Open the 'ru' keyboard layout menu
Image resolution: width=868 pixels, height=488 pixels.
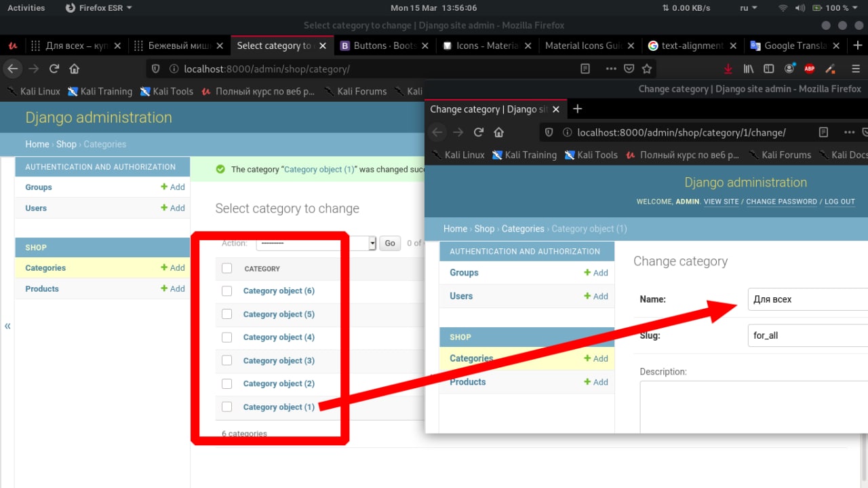click(x=748, y=8)
